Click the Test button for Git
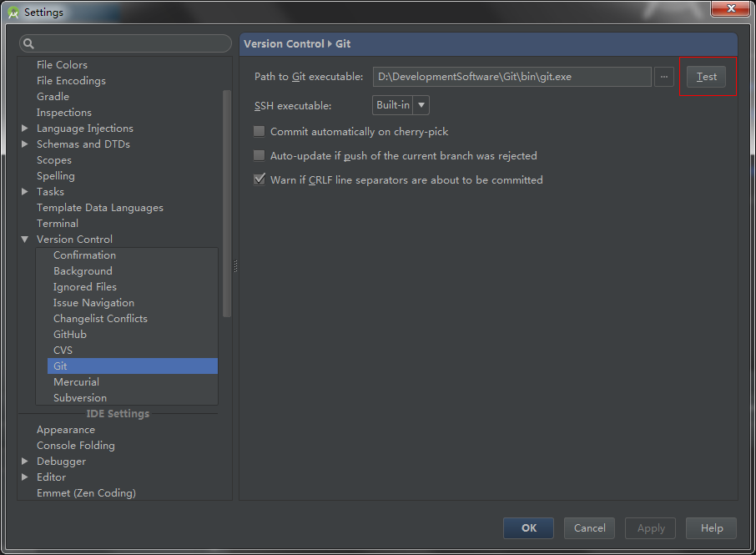The image size is (756, 555). click(706, 77)
